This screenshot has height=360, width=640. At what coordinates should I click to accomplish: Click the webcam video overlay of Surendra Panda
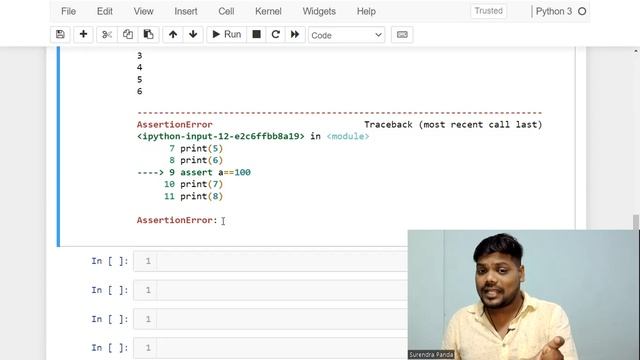coord(524,295)
